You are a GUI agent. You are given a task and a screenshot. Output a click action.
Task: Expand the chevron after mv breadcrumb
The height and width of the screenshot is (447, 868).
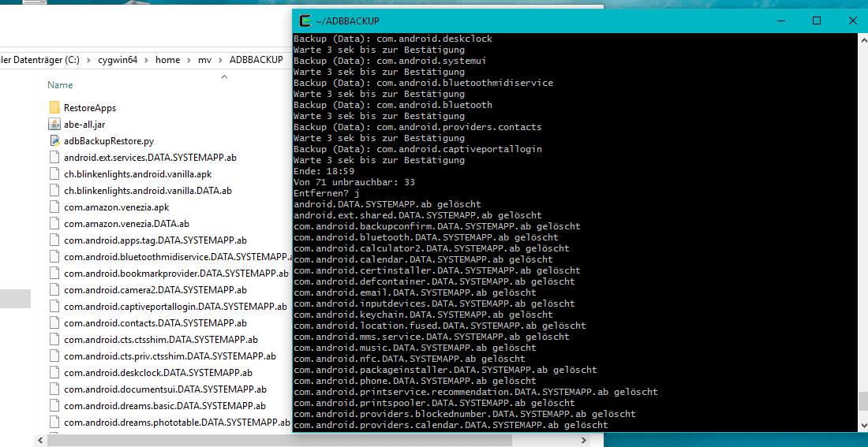(x=220, y=60)
